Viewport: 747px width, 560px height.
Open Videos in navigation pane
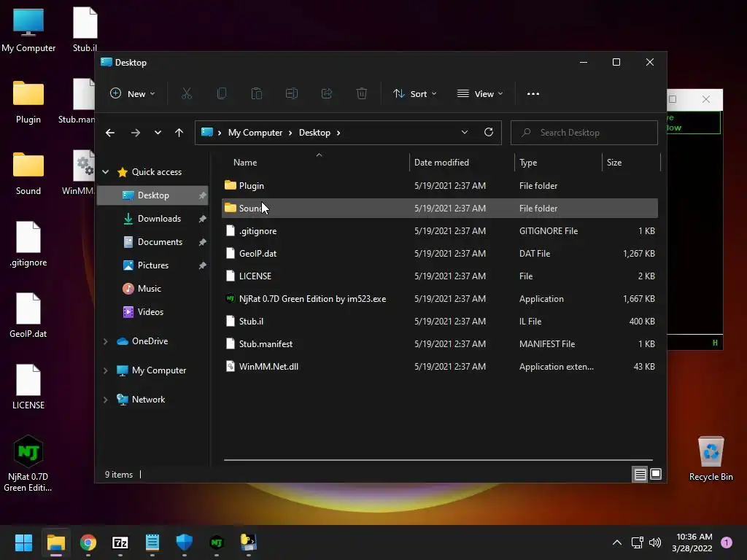tap(152, 312)
